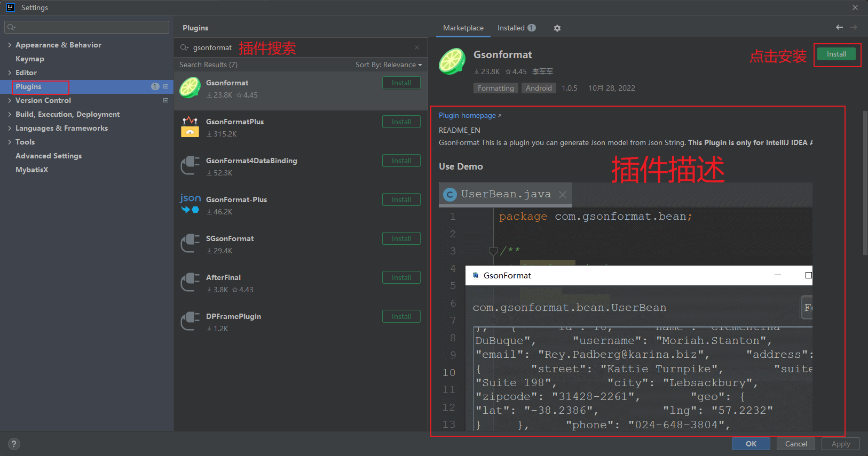Install GsonFormat4DataBinding plugin
The image size is (868, 456).
pos(401,161)
